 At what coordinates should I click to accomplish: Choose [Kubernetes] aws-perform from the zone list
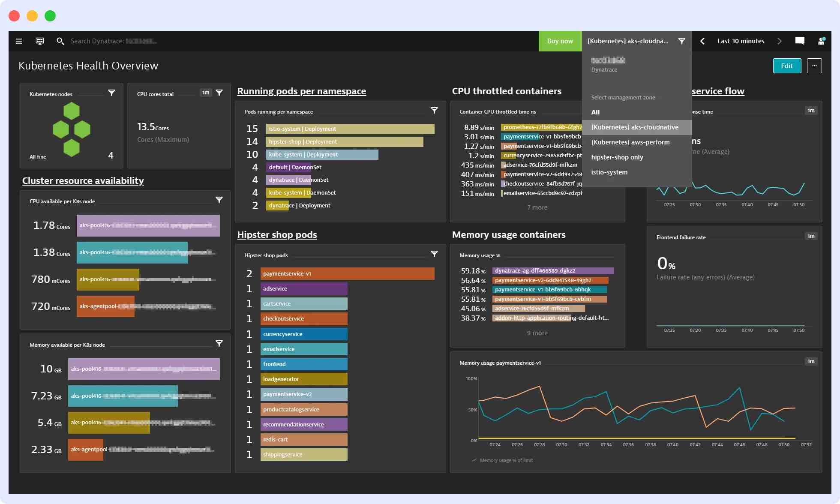coord(630,142)
